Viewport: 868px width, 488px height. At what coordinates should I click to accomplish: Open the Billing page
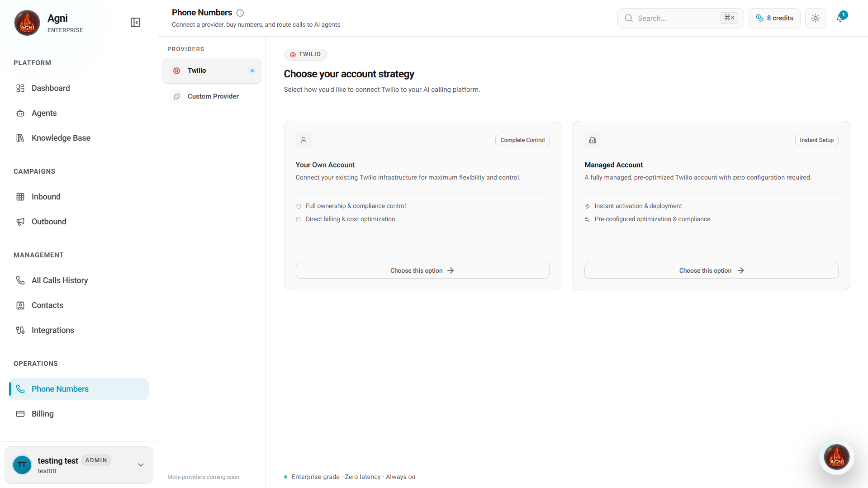tap(79, 414)
